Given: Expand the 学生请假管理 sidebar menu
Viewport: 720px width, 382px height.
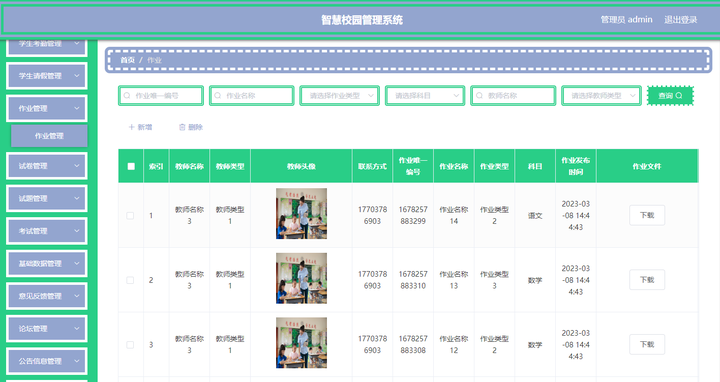Looking at the screenshot, I should [47, 76].
